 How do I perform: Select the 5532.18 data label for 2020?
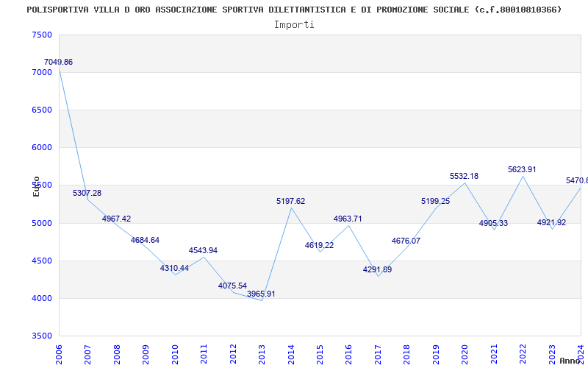(464, 177)
